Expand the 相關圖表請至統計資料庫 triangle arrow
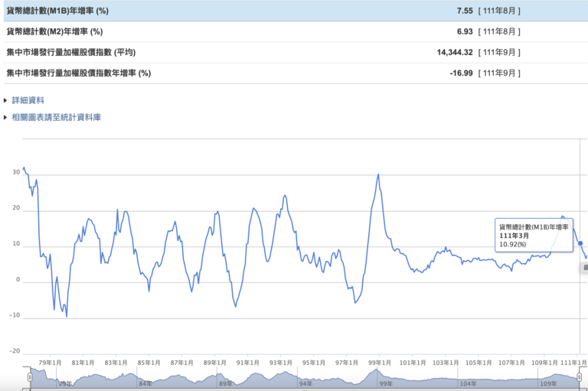The height and width of the screenshot is (391, 588). tap(5, 118)
